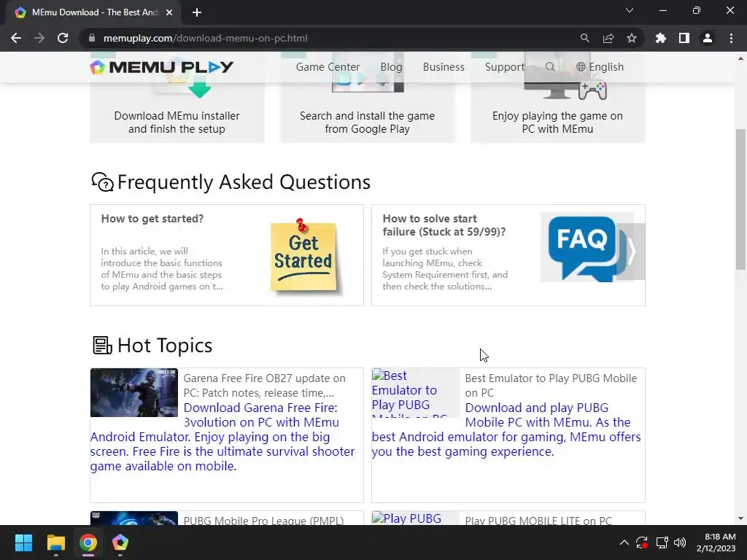Click the Hot Topics newspaper icon
This screenshot has height=560, width=747.
[x=102, y=345]
